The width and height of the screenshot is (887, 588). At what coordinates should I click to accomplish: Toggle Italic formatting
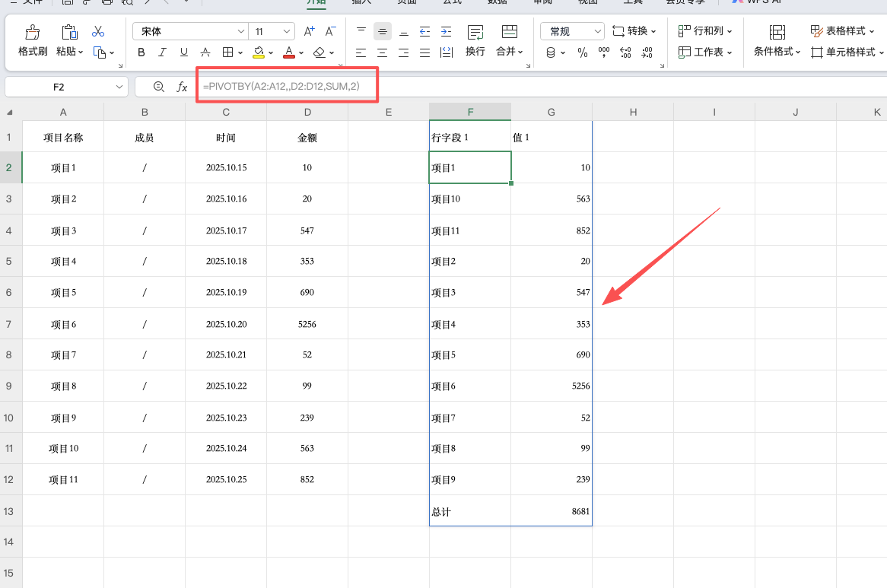[163, 52]
